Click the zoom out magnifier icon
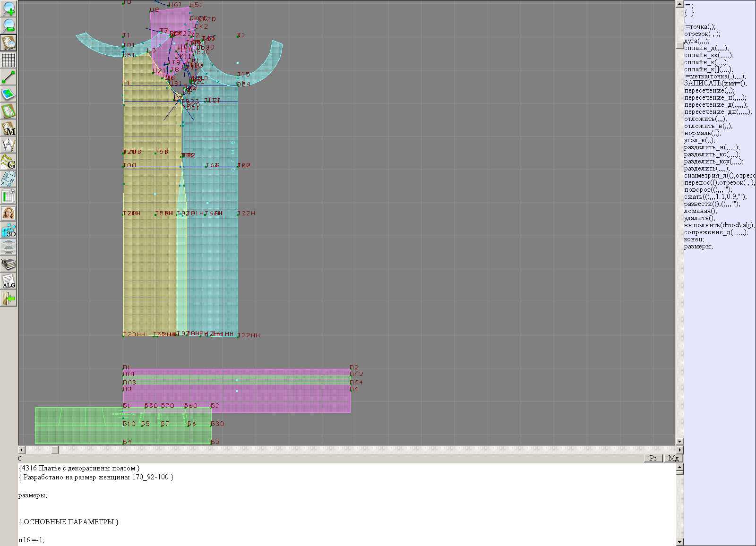 (x=9, y=26)
